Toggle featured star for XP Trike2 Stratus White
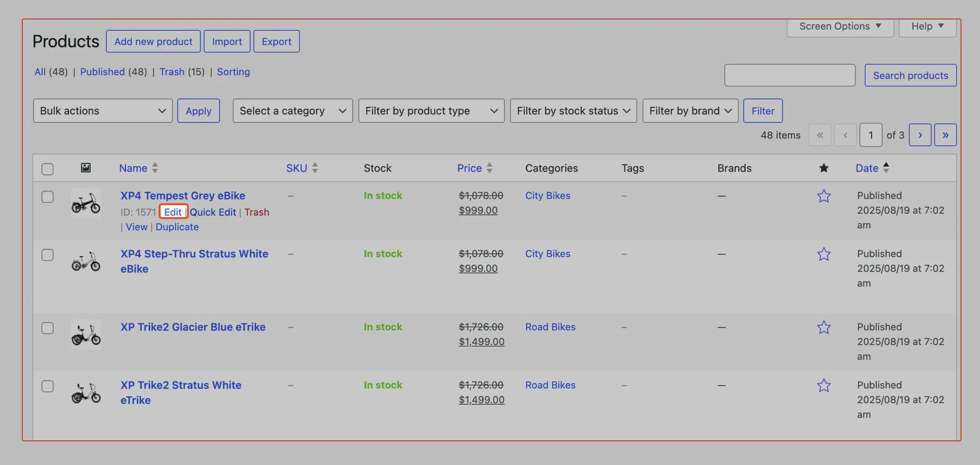This screenshot has height=465, width=980. (824, 385)
